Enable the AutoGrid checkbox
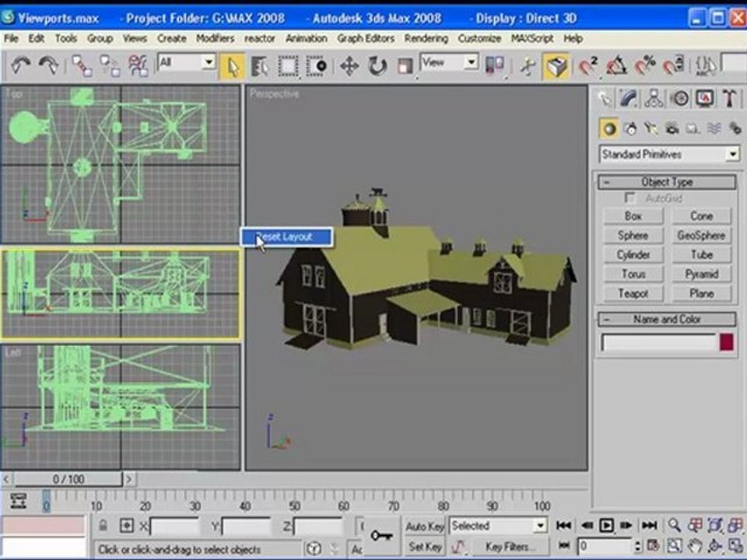 tap(630, 197)
